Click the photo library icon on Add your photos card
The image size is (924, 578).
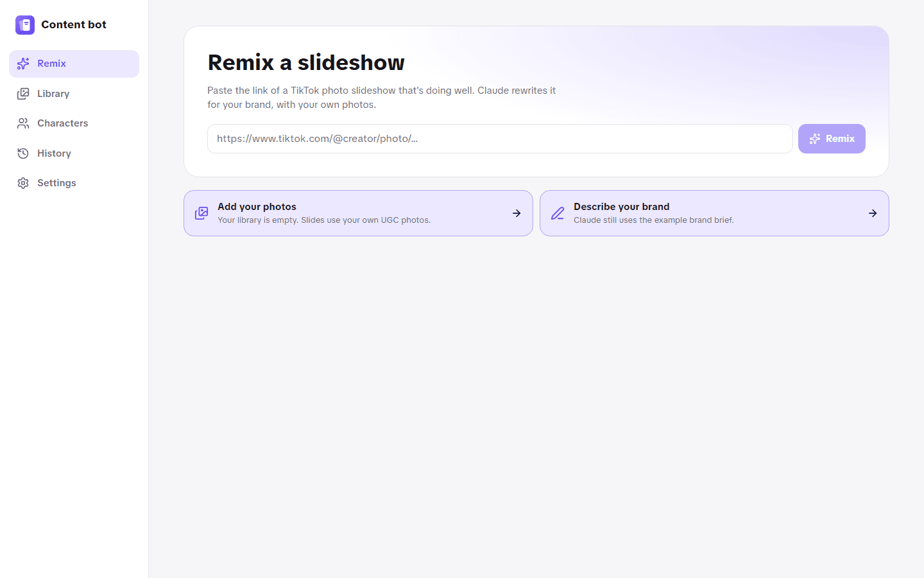201,213
